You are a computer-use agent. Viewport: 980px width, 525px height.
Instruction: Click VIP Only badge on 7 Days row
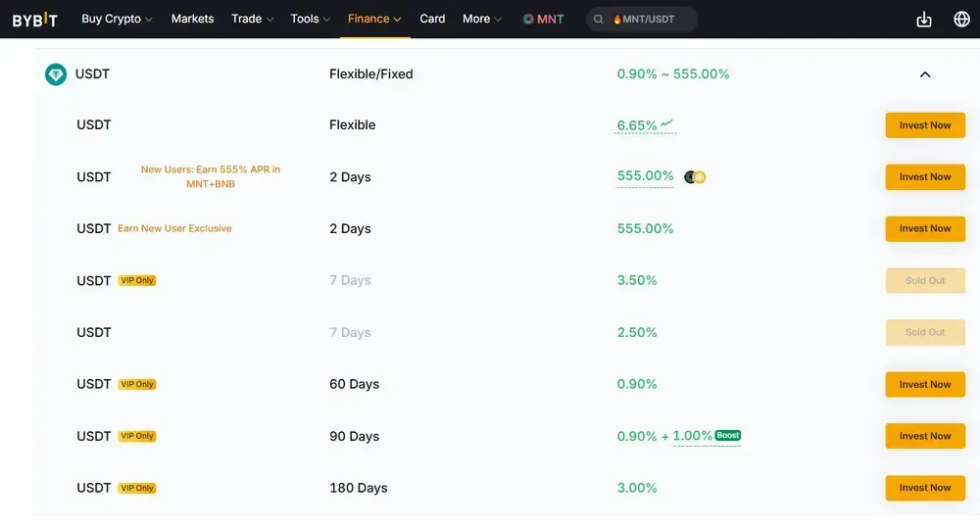pyautogui.click(x=137, y=281)
